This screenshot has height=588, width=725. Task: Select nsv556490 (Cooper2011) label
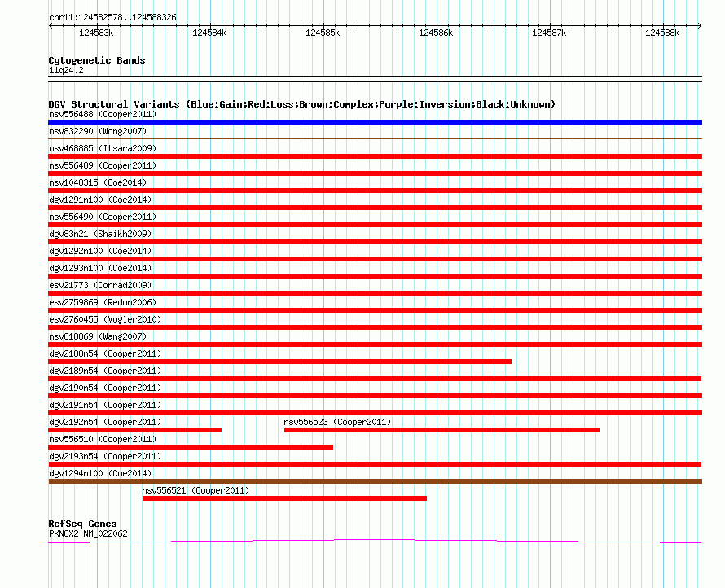pyautogui.click(x=103, y=217)
